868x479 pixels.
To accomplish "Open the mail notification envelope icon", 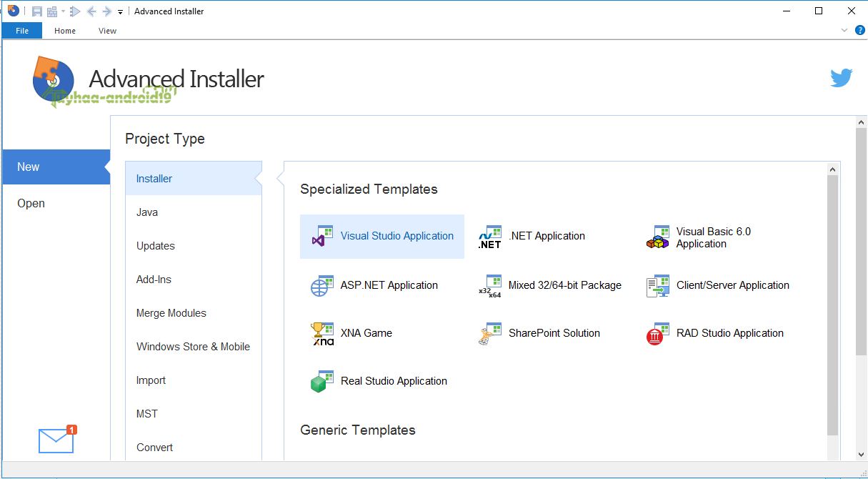I will [x=56, y=440].
